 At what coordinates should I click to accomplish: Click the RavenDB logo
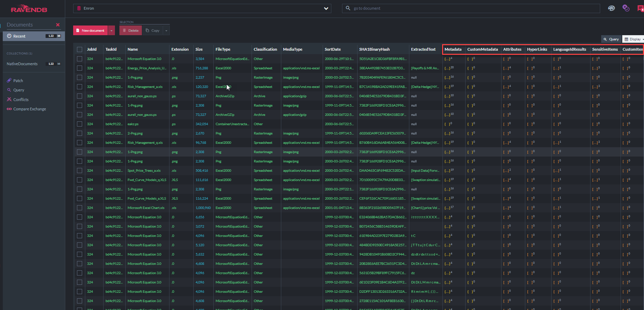click(29, 9)
